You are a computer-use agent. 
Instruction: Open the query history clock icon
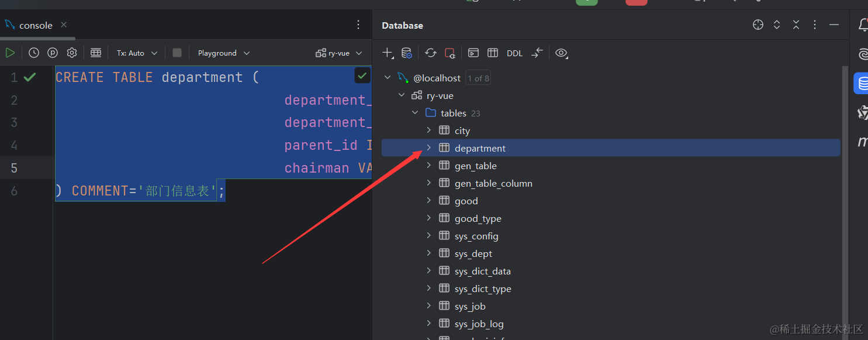34,53
